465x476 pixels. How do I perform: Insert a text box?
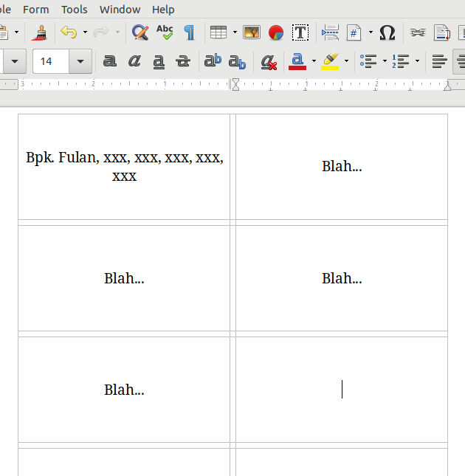coord(300,32)
